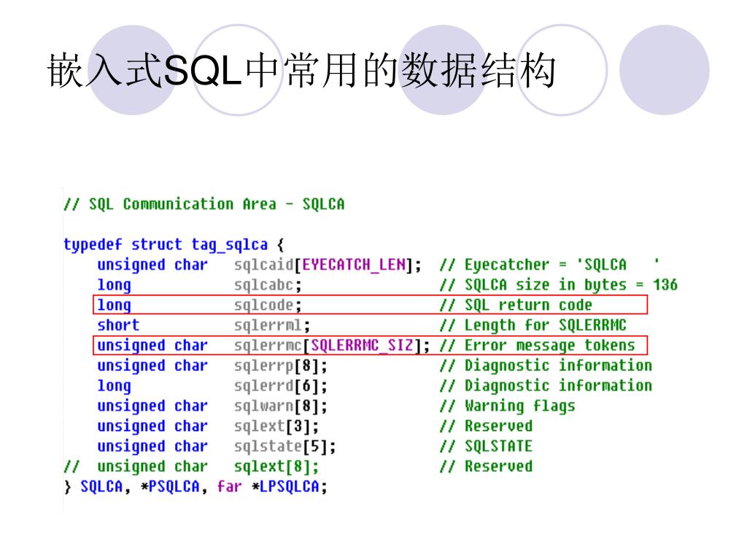747x560 pixels.
Task: Click the long keyword before sqlcabc
Action: coord(114,285)
